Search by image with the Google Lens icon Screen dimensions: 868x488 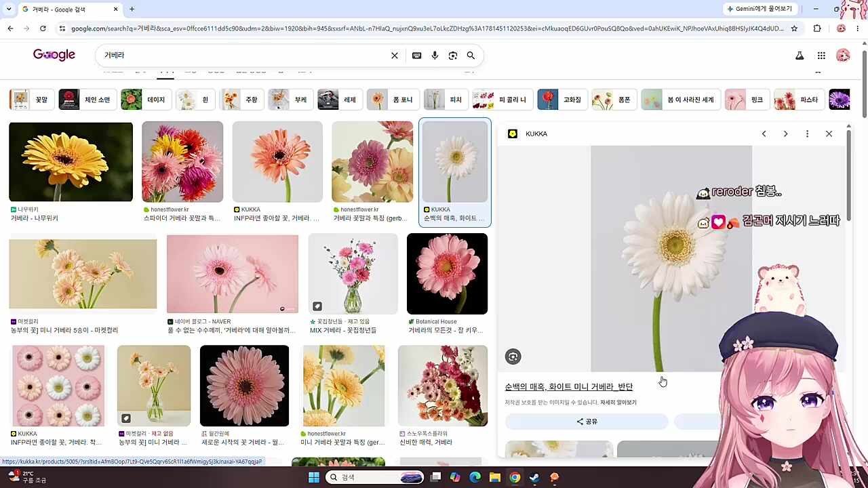tap(453, 56)
